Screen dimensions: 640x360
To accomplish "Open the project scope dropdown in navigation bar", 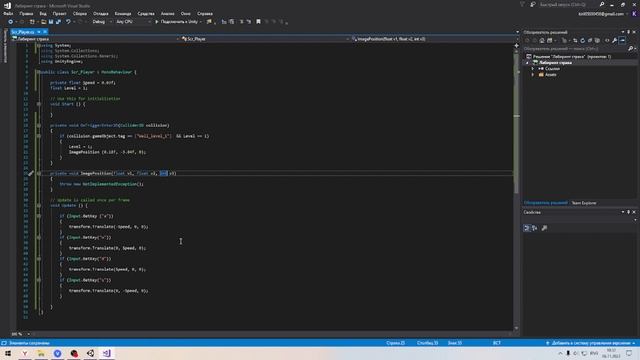I will pyautogui.click(x=96, y=39).
